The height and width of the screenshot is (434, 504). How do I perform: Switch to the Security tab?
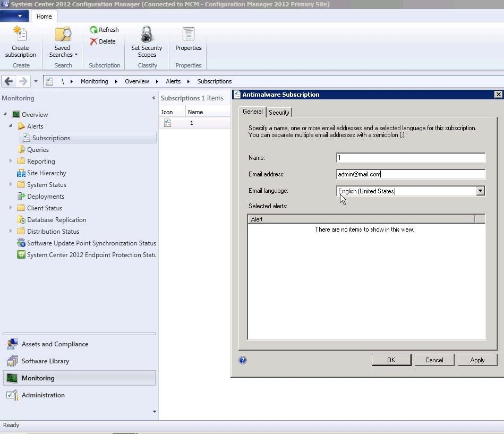[x=279, y=112]
